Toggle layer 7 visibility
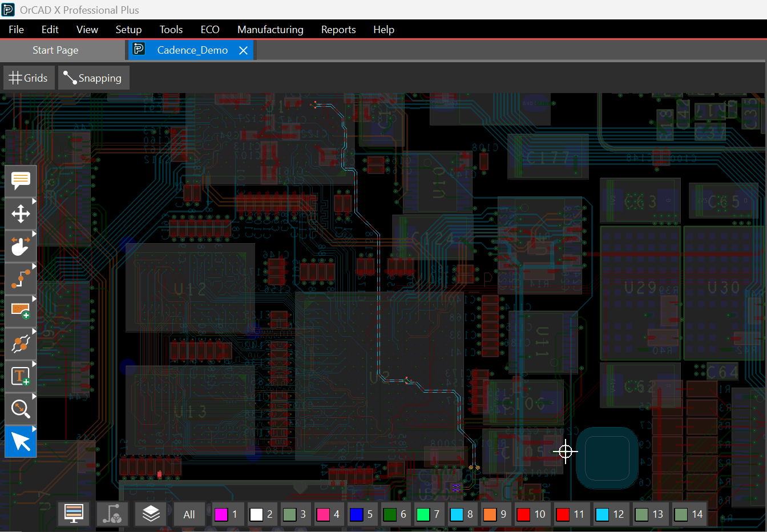767x532 pixels. point(428,514)
